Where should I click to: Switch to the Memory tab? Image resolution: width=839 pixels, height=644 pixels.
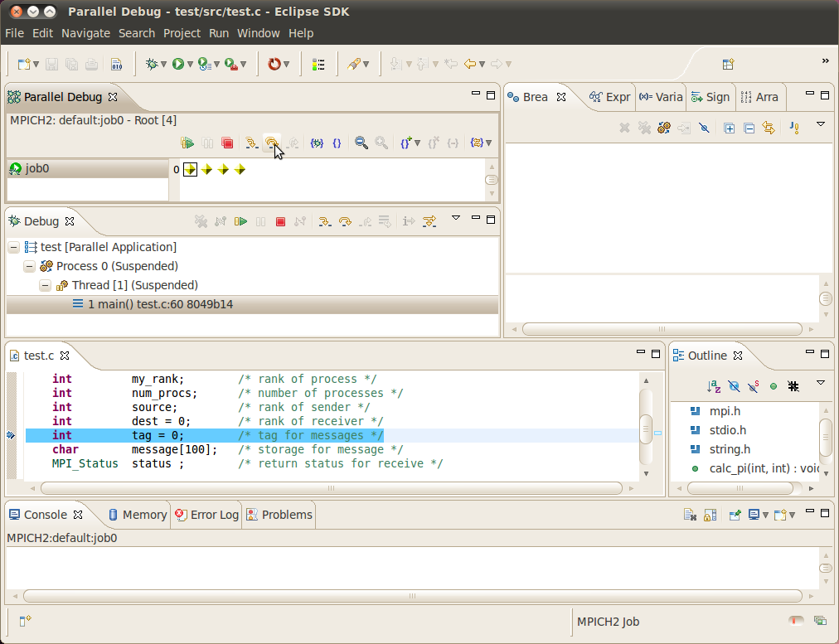138,515
